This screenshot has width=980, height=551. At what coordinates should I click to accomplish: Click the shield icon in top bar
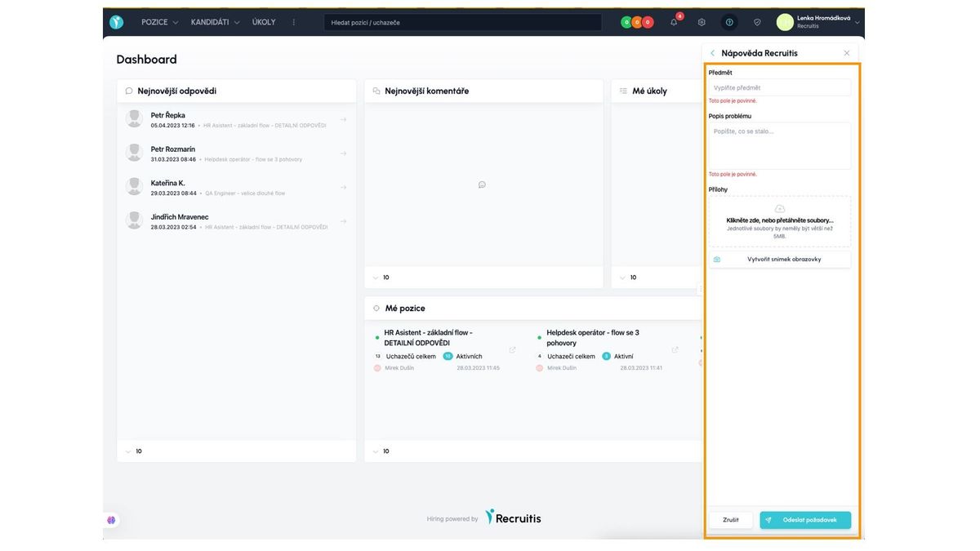(757, 22)
